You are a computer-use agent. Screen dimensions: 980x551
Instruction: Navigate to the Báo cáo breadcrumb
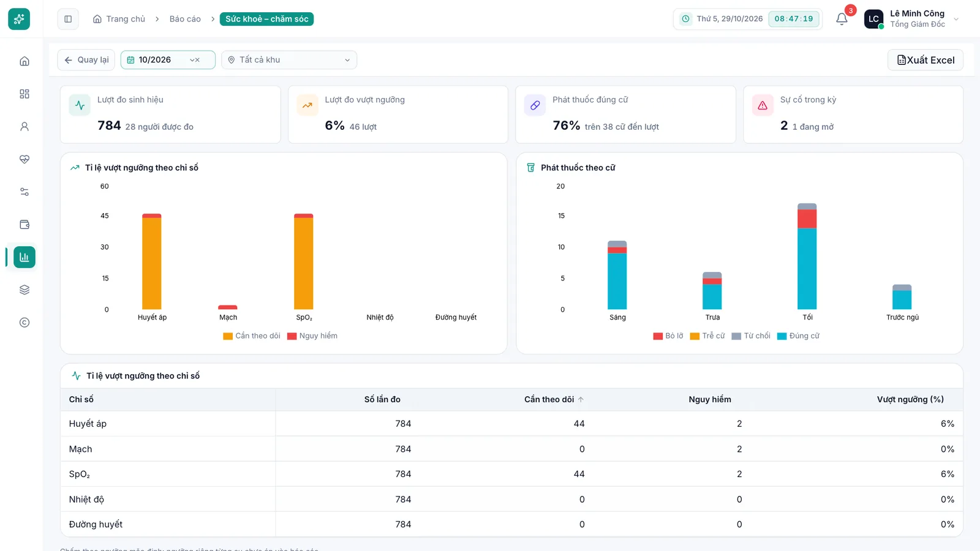coord(185,19)
